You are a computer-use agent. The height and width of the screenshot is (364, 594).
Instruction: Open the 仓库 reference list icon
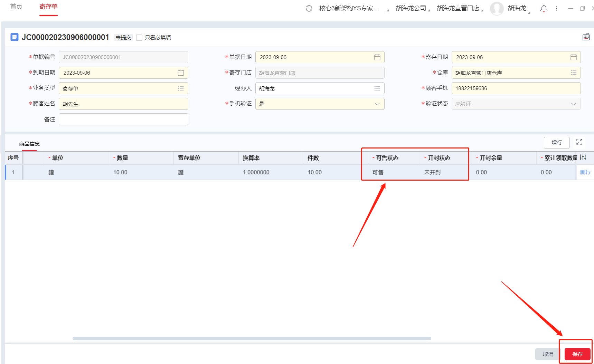coord(573,73)
